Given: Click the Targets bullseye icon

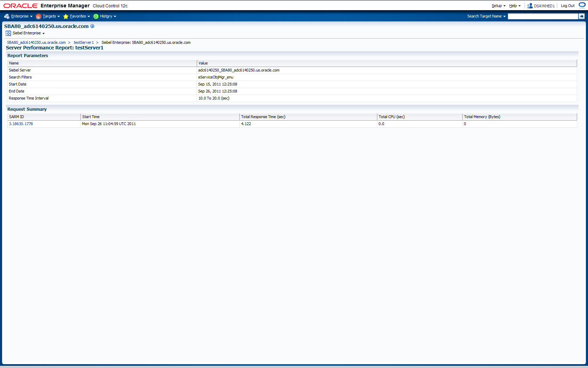Looking at the screenshot, I should 38,16.
